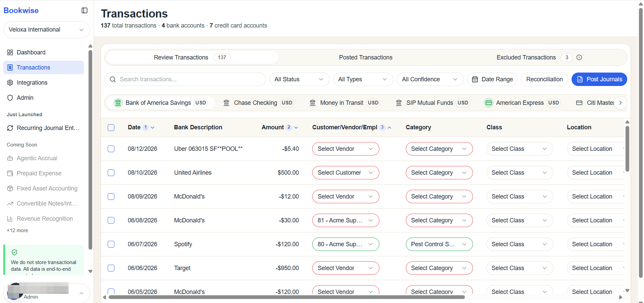Open the Veloxa International company dropdown
The width and height of the screenshot is (644, 303).
pos(47,30)
